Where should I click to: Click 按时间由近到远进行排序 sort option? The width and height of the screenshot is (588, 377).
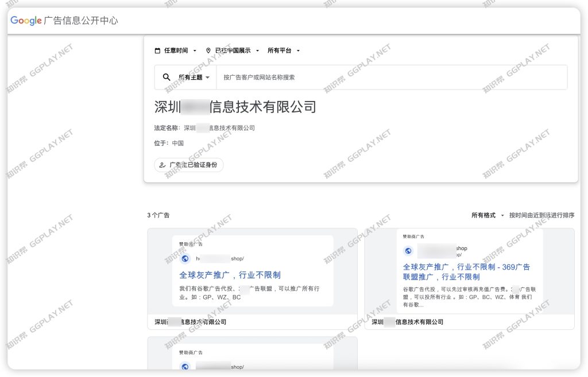pyautogui.click(x=541, y=215)
